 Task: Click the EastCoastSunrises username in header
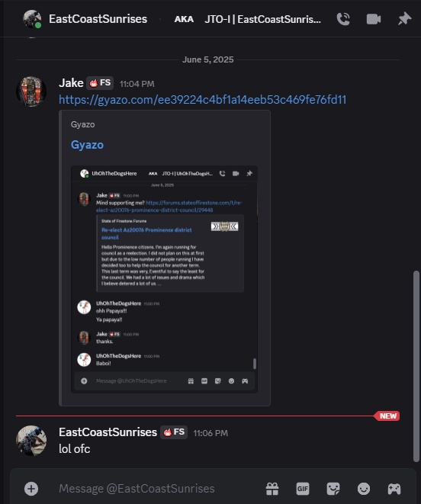pos(98,19)
